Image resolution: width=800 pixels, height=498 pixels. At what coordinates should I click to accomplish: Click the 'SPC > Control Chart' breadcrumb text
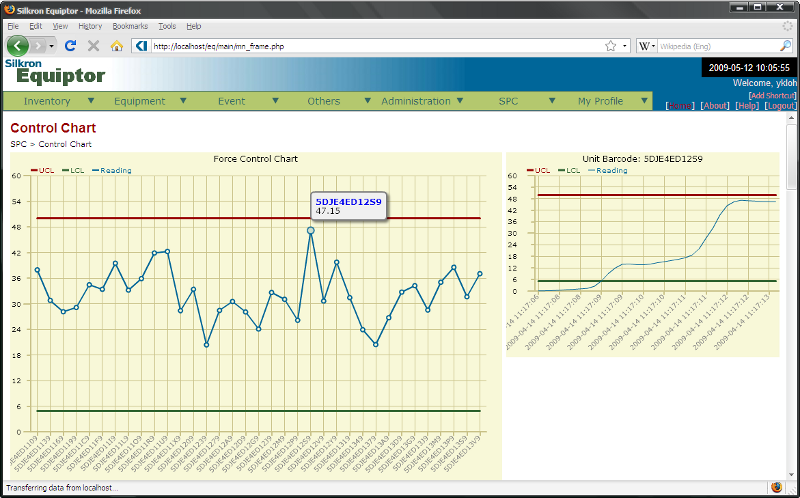coord(51,144)
